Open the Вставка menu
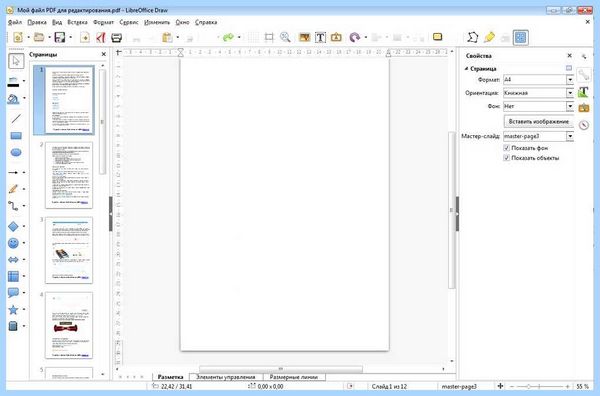Screen dimensions: 600x396 point(77,22)
